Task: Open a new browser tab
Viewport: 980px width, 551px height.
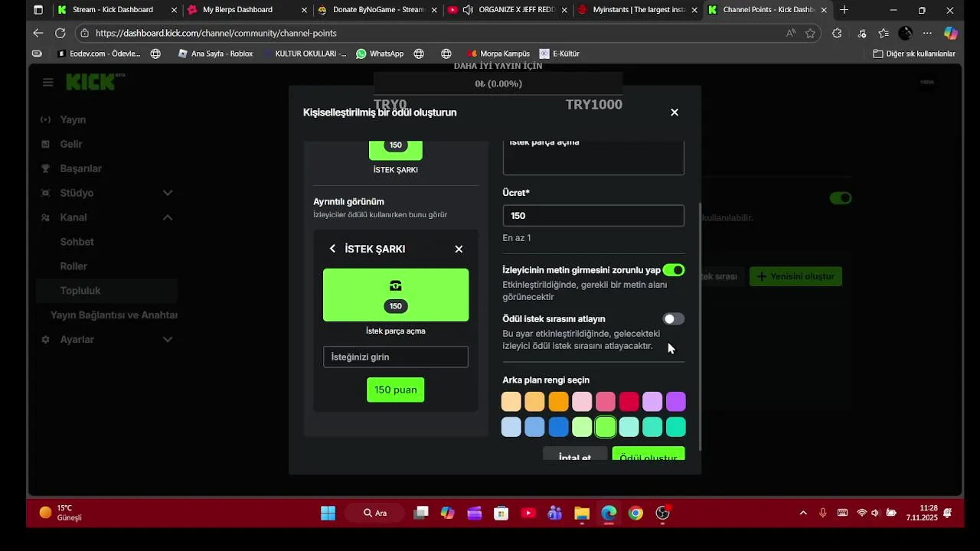Action: pos(844,10)
